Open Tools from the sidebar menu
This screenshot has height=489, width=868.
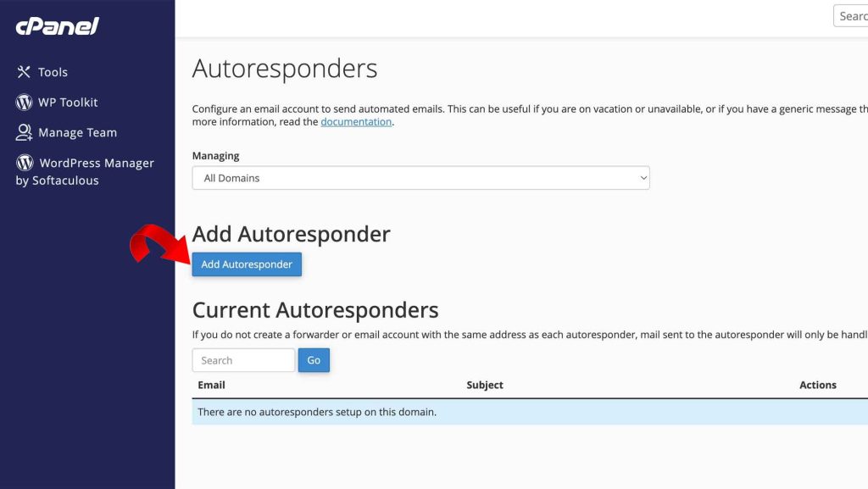coord(53,72)
